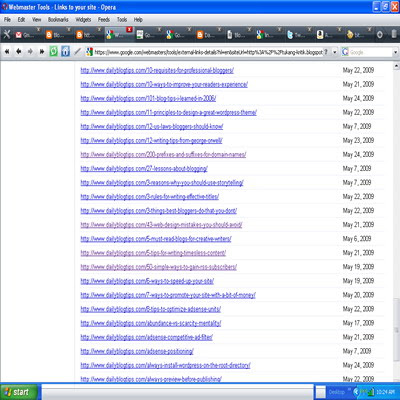400x400 pixels.
Task: Open the View menu
Action: point(37,20)
